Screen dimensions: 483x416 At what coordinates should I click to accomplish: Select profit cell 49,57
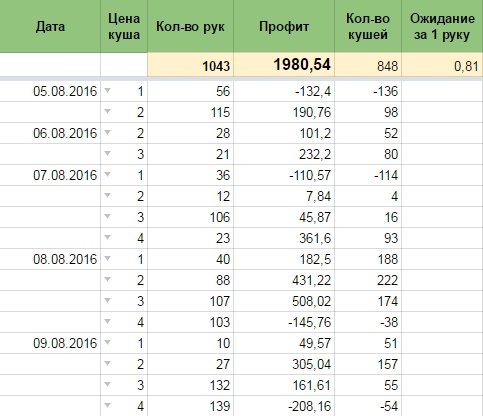284,343
